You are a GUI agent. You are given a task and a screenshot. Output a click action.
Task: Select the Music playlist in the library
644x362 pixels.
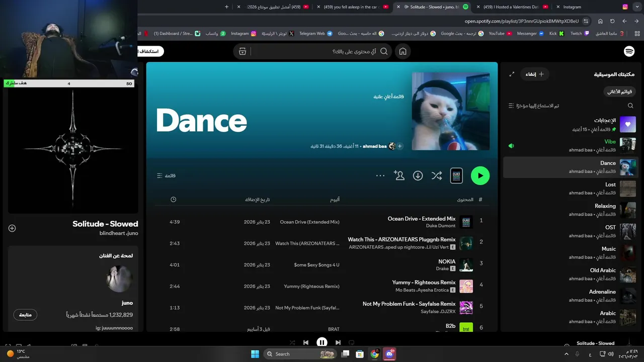(571, 253)
